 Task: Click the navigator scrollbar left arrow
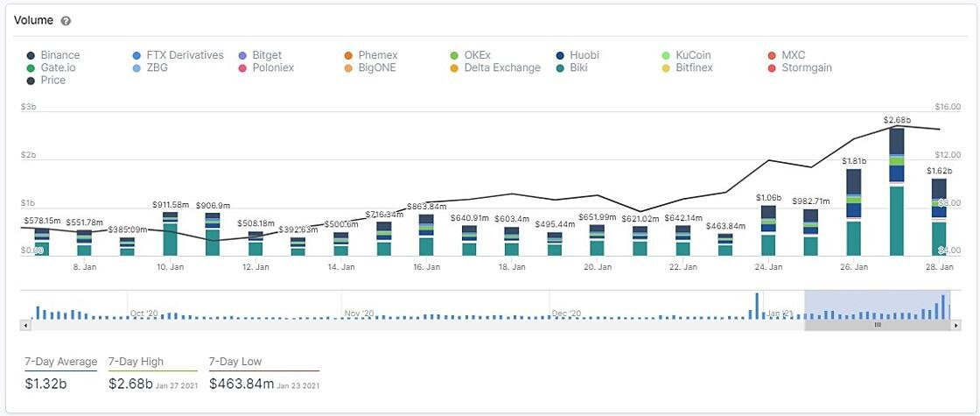(x=25, y=325)
